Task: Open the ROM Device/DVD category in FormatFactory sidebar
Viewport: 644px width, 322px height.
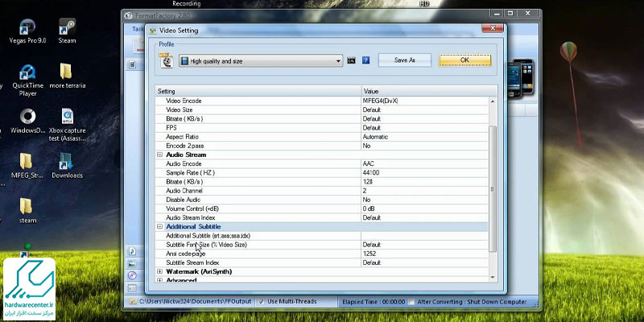Action: point(132,275)
